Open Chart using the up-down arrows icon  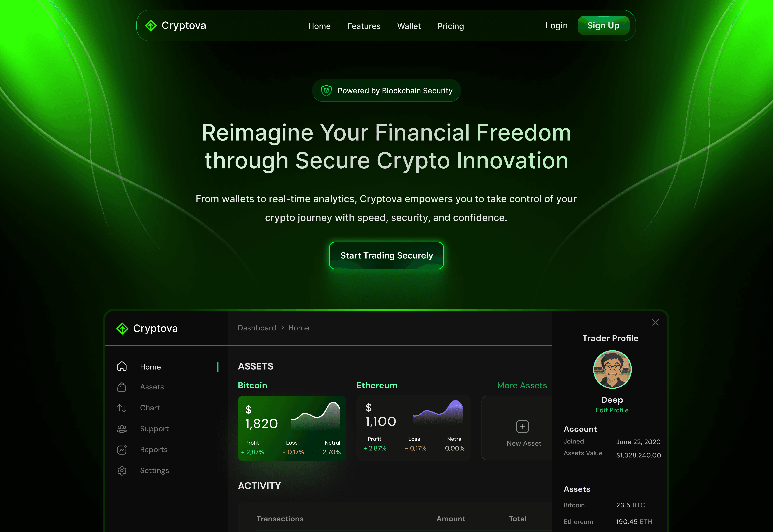[x=122, y=408]
